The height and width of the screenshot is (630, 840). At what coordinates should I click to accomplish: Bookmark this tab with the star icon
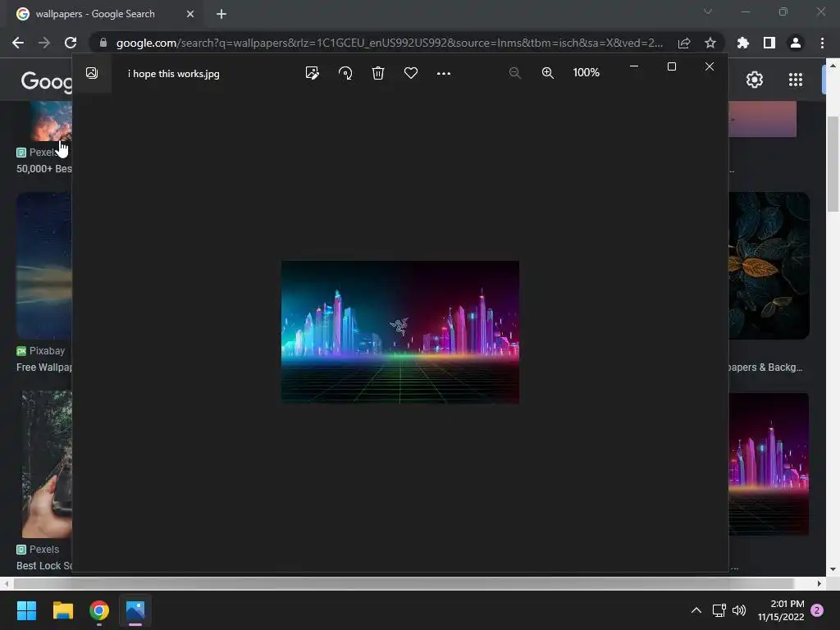click(x=710, y=43)
